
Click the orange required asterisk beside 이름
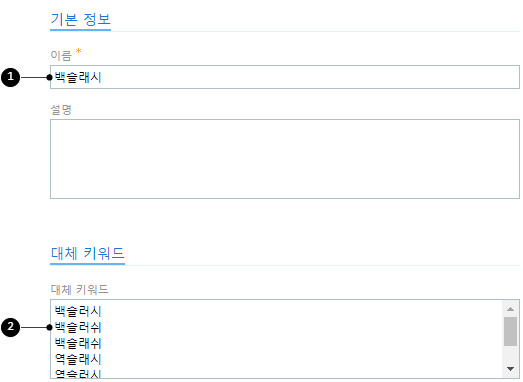[78, 51]
